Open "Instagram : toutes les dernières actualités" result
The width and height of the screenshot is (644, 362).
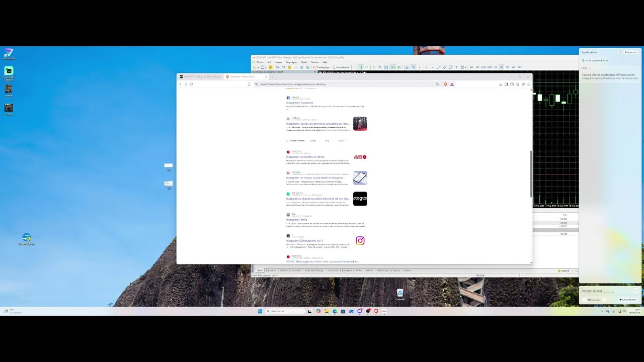(317, 124)
